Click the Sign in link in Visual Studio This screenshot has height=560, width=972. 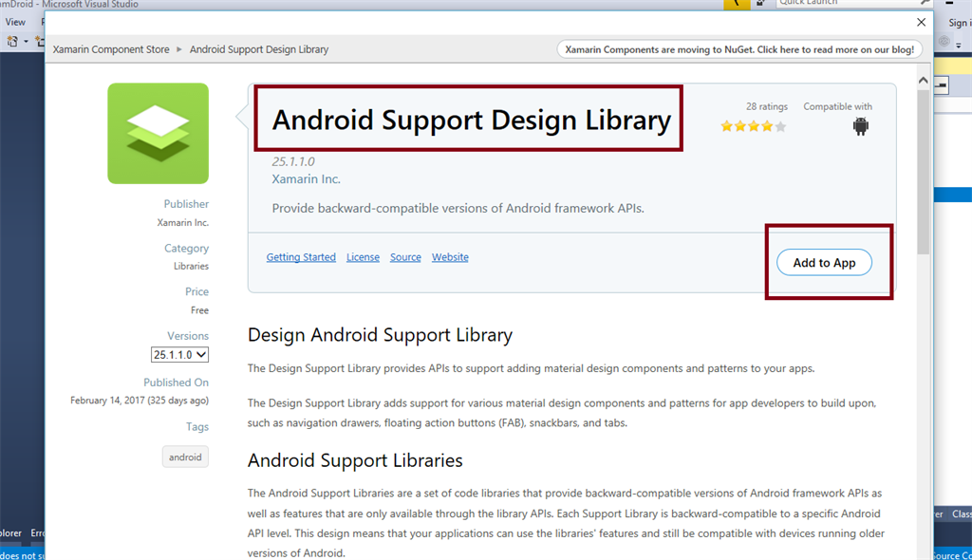(x=959, y=23)
